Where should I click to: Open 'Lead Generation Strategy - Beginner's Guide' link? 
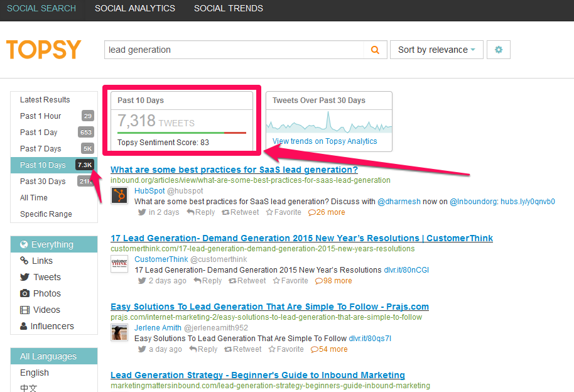(x=257, y=375)
